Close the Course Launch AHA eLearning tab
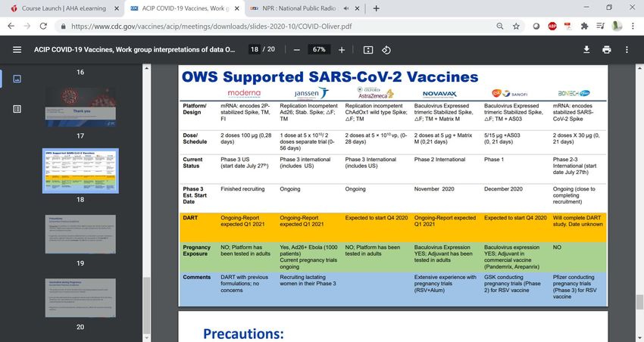The width and height of the screenshot is (644, 342). tap(117, 8)
